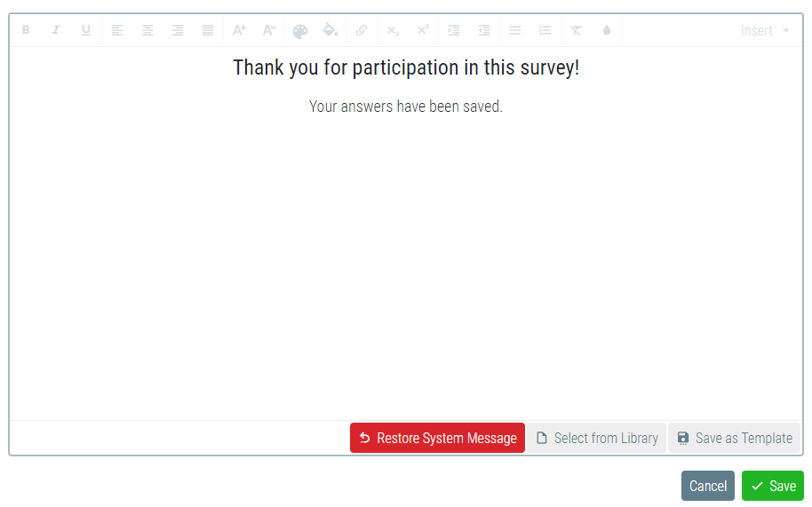
Task: Justify the text alignment
Action: [x=208, y=30]
